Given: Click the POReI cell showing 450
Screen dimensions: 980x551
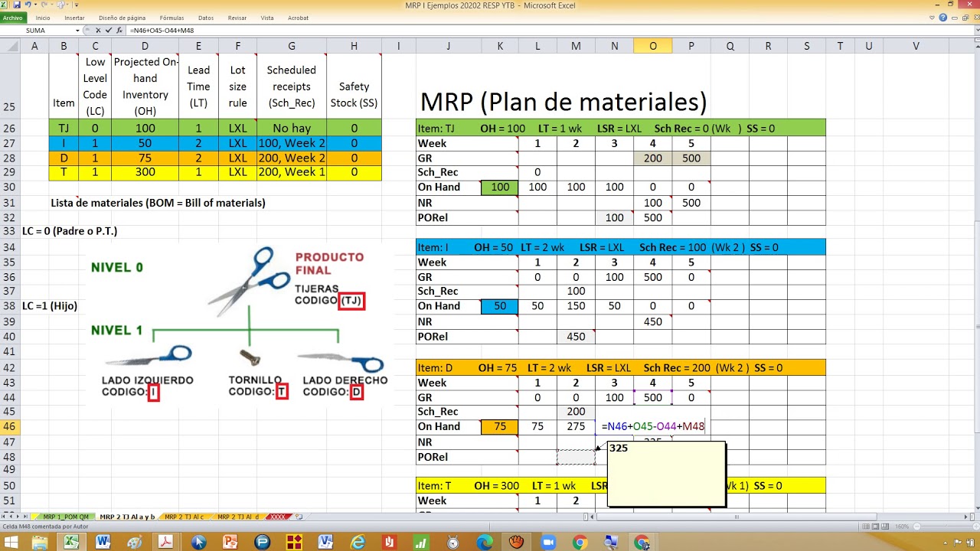Looking at the screenshot, I should tap(576, 337).
